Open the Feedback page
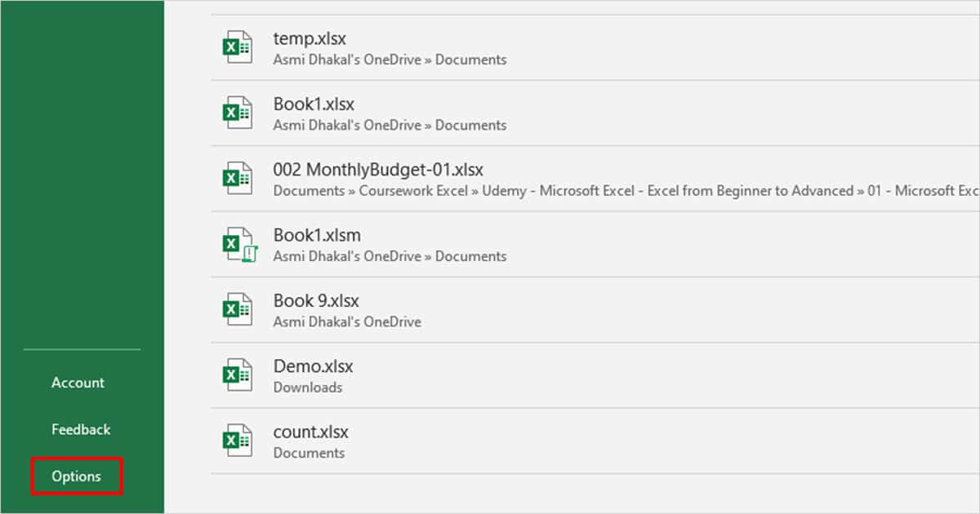 click(81, 428)
